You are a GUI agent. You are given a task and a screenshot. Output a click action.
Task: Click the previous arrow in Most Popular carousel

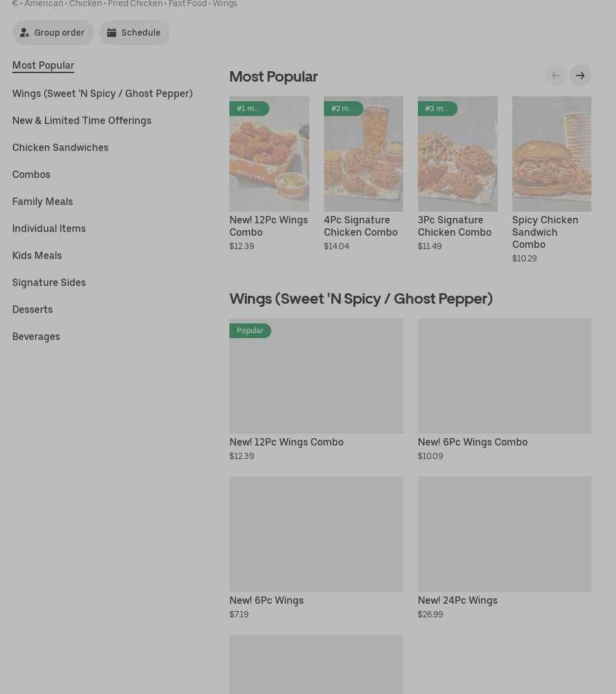[x=555, y=75]
